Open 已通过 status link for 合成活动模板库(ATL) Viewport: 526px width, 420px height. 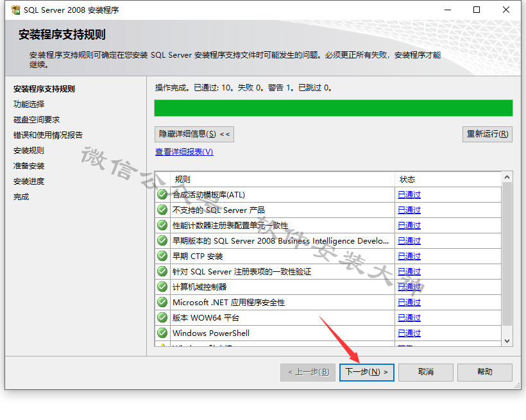pyautogui.click(x=409, y=195)
